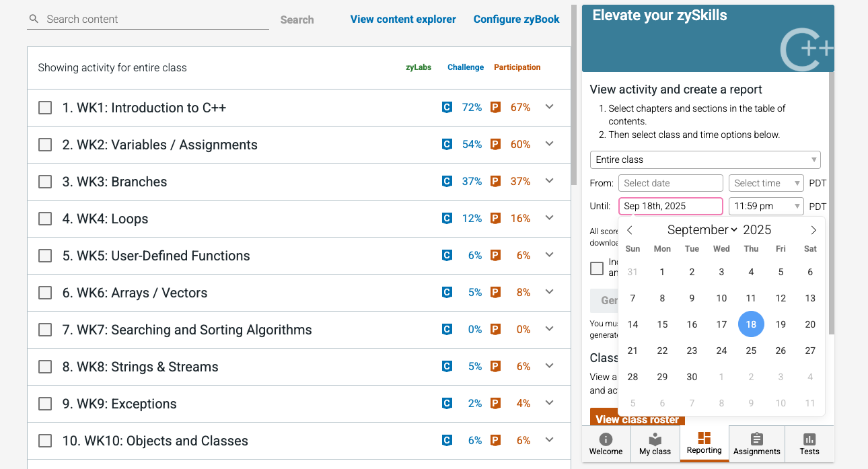Viewport: 868px width, 469px height.
Task: Click the WK3 Branches Participation icon
Action: coord(495,181)
